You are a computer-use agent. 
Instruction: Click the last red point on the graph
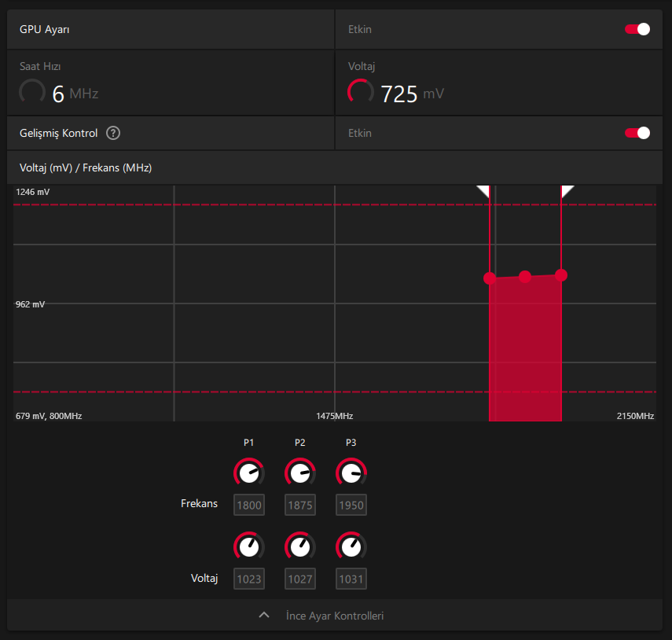point(561,275)
